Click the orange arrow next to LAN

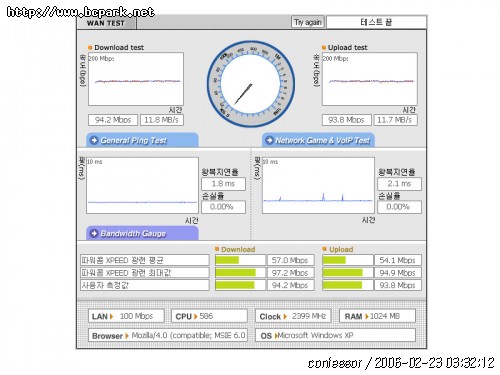pos(112,316)
